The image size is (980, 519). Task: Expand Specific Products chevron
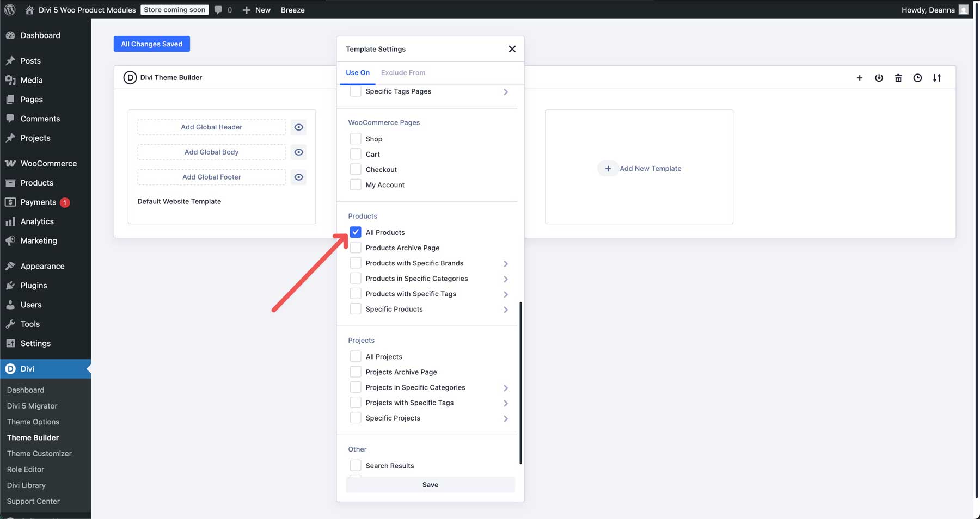(x=506, y=310)
